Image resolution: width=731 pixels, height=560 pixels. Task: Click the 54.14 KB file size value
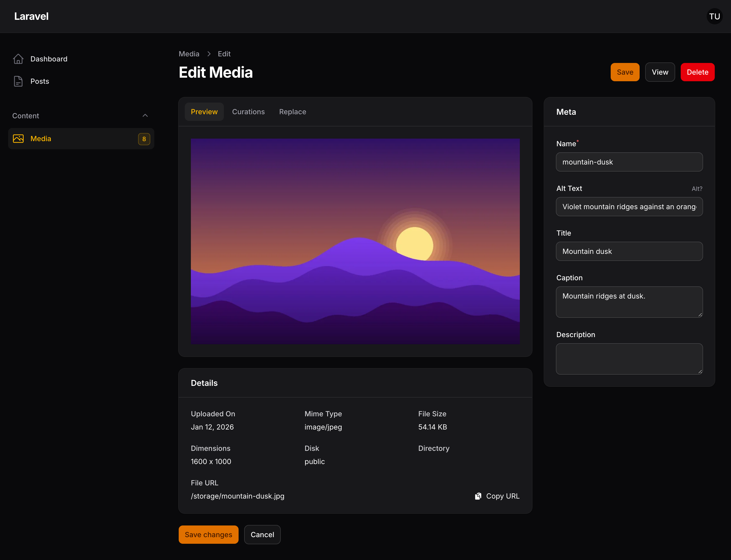(432, 427)
